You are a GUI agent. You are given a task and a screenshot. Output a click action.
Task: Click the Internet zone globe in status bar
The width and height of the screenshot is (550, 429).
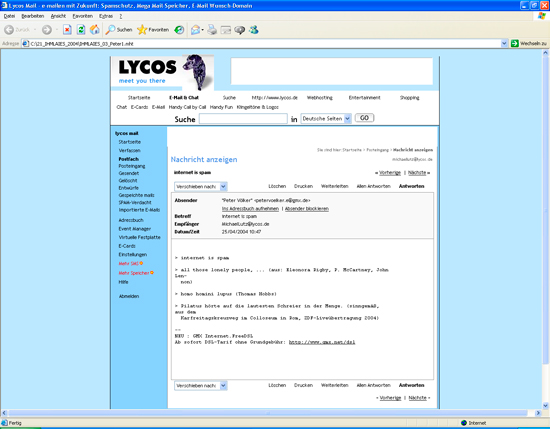coord(464,423)
